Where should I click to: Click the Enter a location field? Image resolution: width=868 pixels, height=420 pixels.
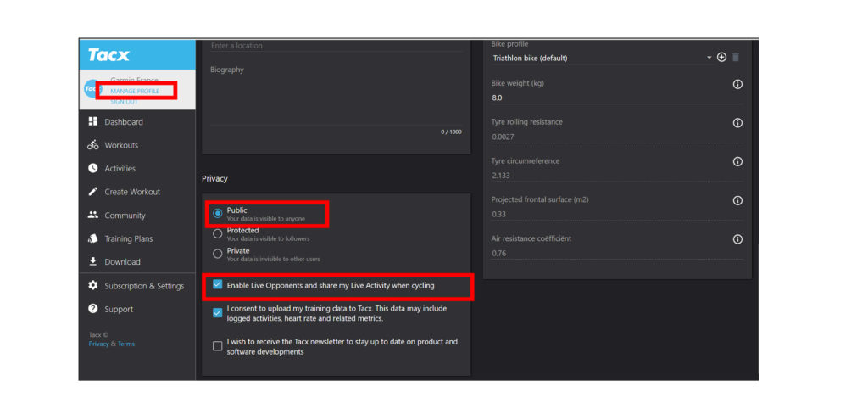(336, 46)
